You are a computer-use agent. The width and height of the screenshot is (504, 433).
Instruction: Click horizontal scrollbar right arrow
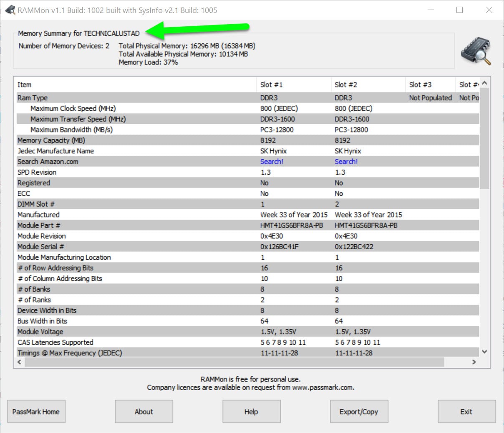[474, 362]
